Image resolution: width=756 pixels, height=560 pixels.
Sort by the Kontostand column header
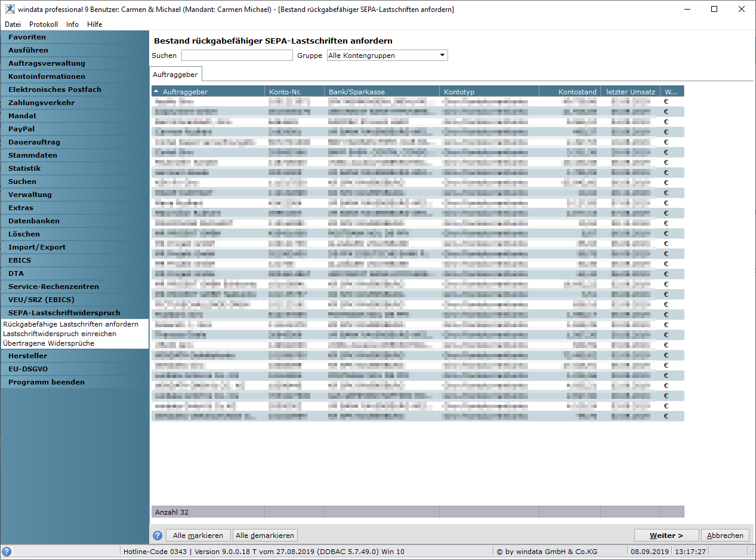[570, 92]
